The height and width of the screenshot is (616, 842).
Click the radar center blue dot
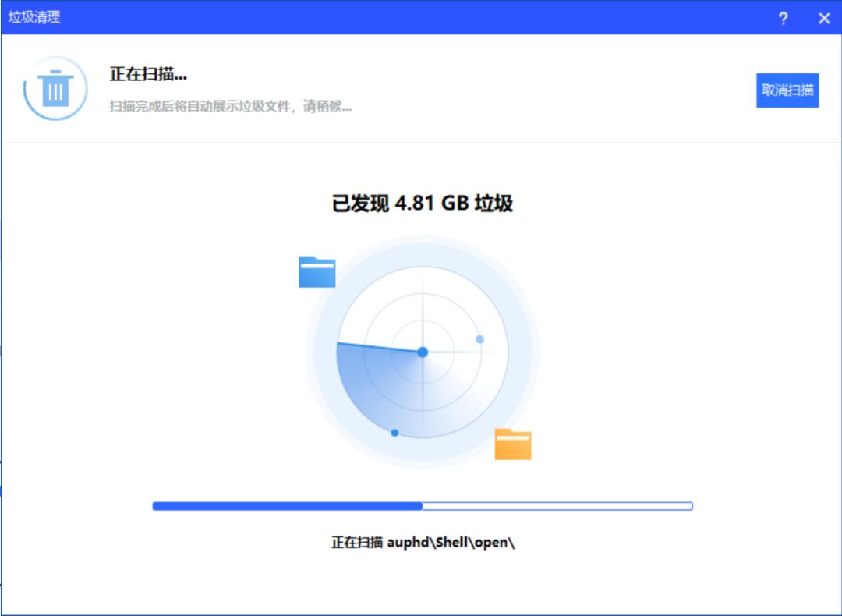point(425,352)
